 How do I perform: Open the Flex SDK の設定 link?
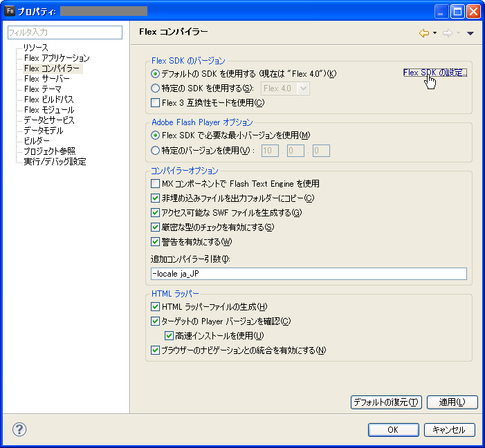point(434,73)
